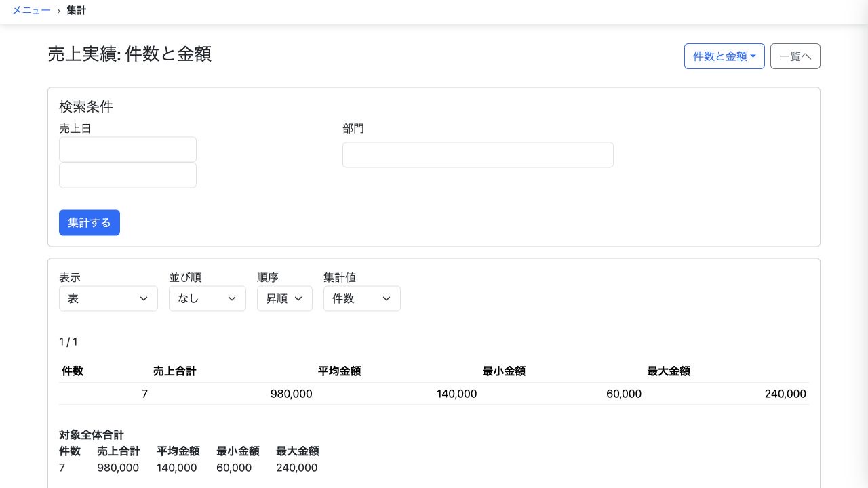868x488 pixels.
Task: Open the 表示 dropdown showing 表
Action: pyautogui.click(x=108, y=298)
